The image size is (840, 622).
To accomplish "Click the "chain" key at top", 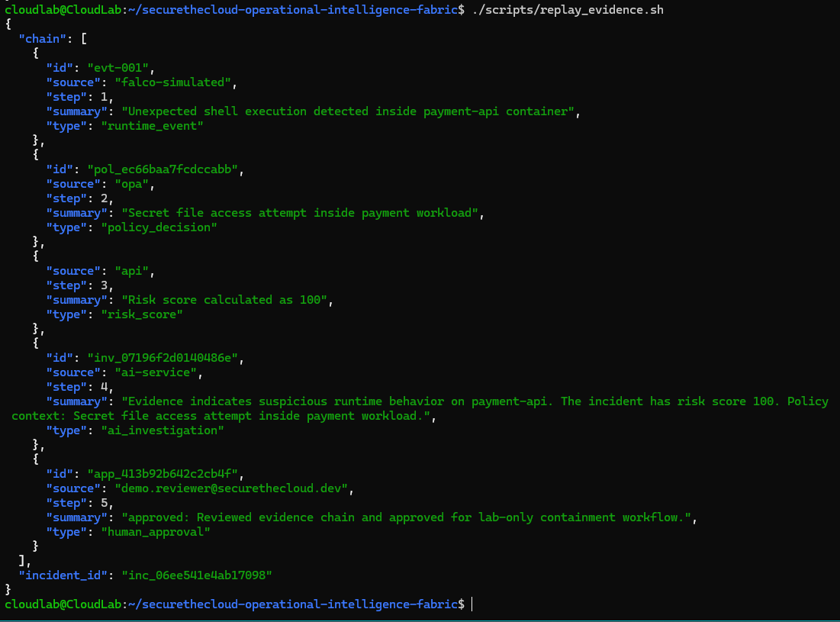I will pyautogui.click(x=42, y=39).
